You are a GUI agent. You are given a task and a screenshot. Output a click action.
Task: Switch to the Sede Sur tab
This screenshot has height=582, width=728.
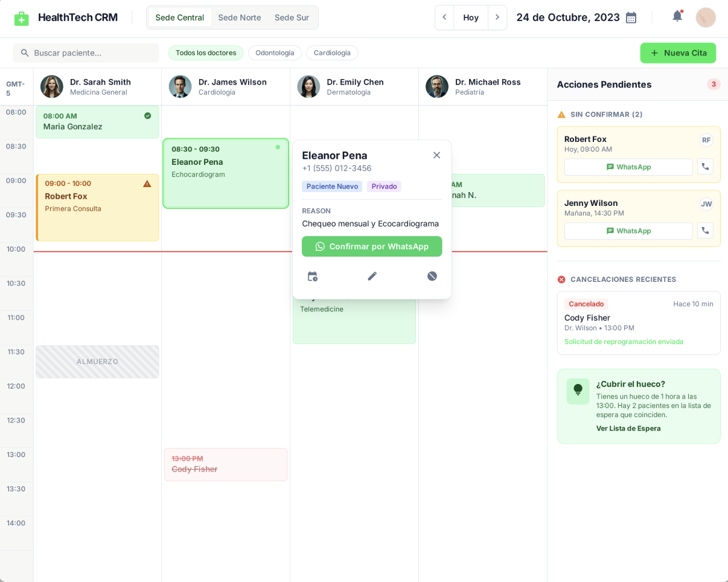click(292, 18)
